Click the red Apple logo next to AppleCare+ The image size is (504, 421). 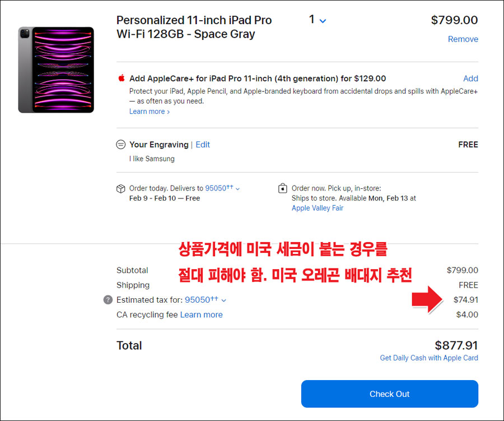coord(122,78)
